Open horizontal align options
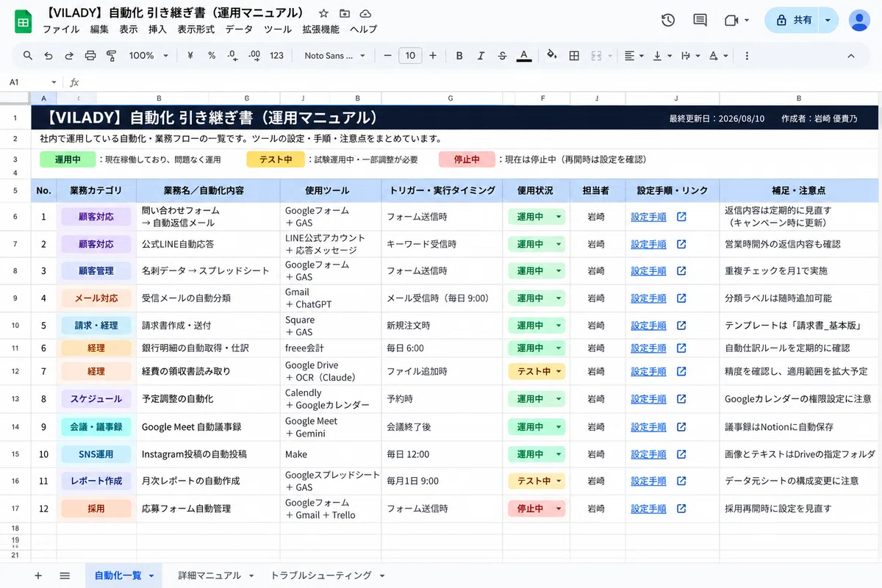Screen dimensions: 882x588 tap(634, 56)
